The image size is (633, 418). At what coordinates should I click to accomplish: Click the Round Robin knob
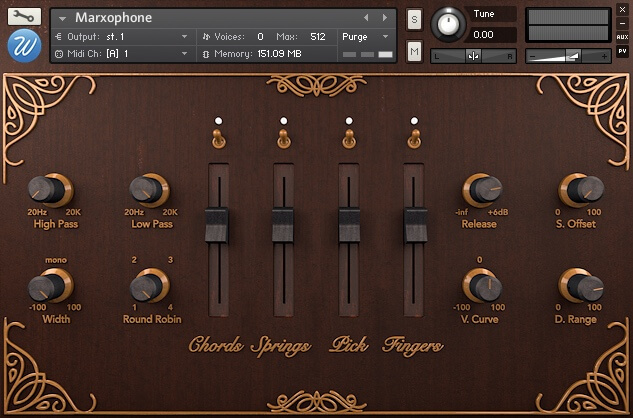149,285
